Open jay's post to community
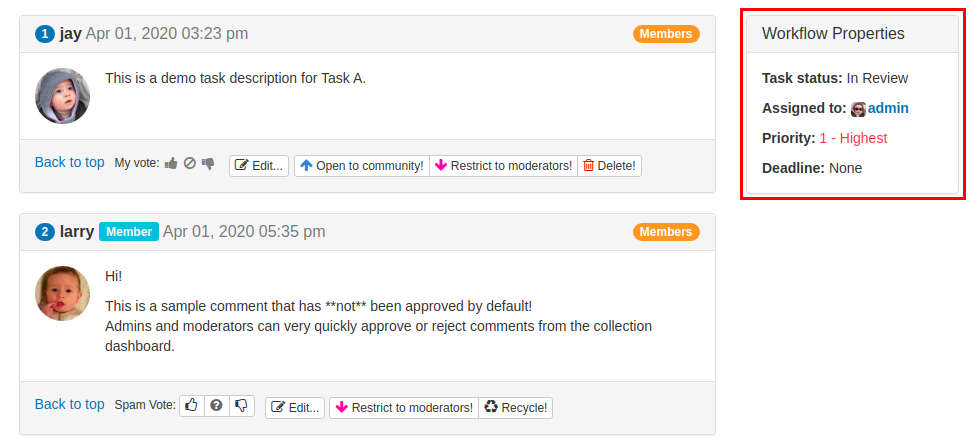This screenshot has height=446, width=977. [x=362, y=166]
